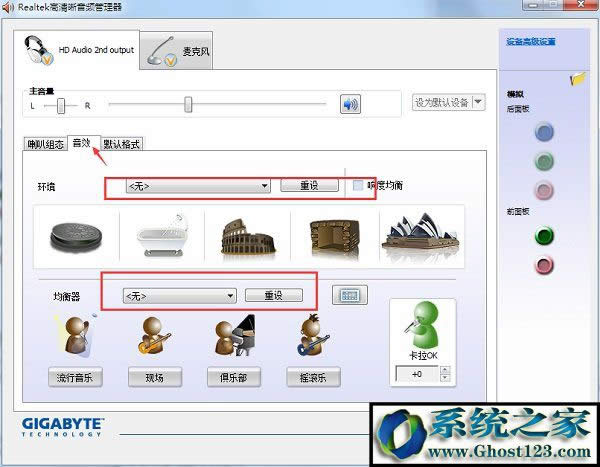
Task: Apply the 流行音乐 pop preset
Action: coord(75,377)
